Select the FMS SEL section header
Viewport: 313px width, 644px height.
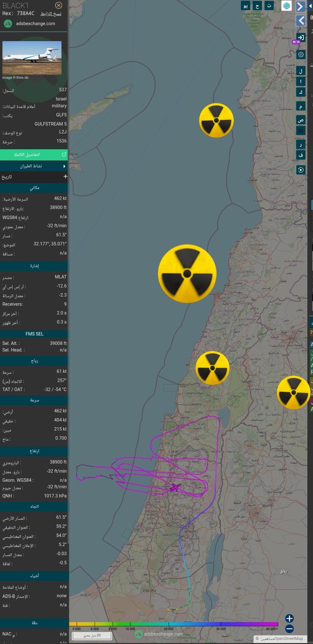(34, 333)
